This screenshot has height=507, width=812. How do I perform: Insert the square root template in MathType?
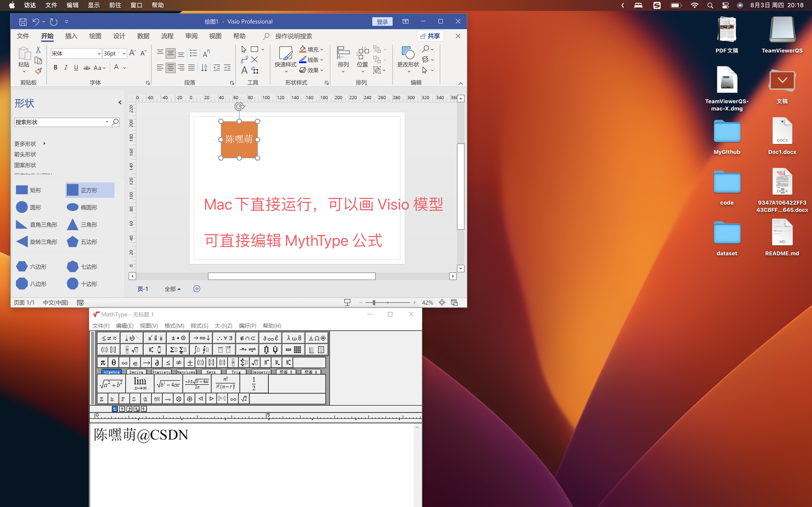coord(255,362)
